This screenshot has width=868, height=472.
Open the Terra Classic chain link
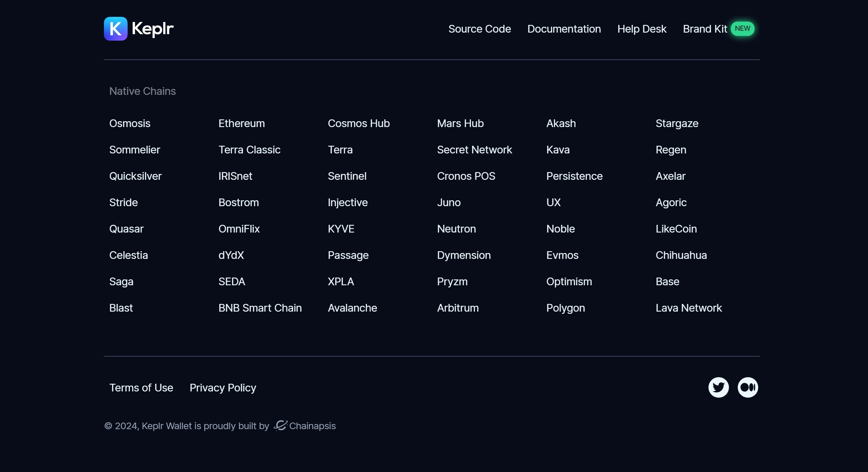pyautogui.click(x=250, y=150)
